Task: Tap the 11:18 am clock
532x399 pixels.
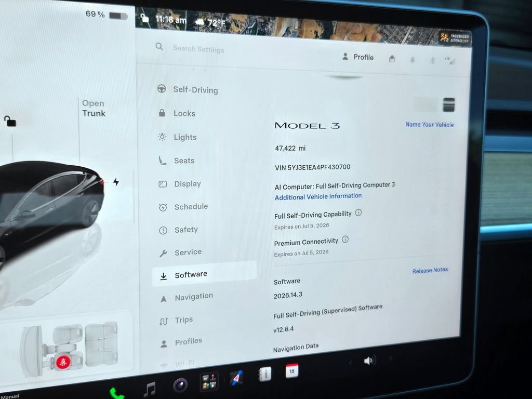Action: [x=170, y=20]
